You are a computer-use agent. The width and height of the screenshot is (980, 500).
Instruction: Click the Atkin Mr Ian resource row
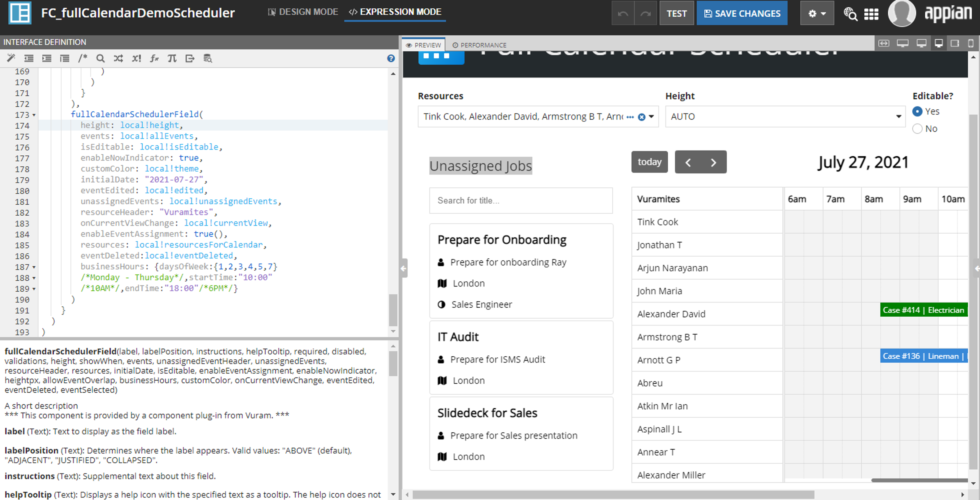tap(707, 406)
